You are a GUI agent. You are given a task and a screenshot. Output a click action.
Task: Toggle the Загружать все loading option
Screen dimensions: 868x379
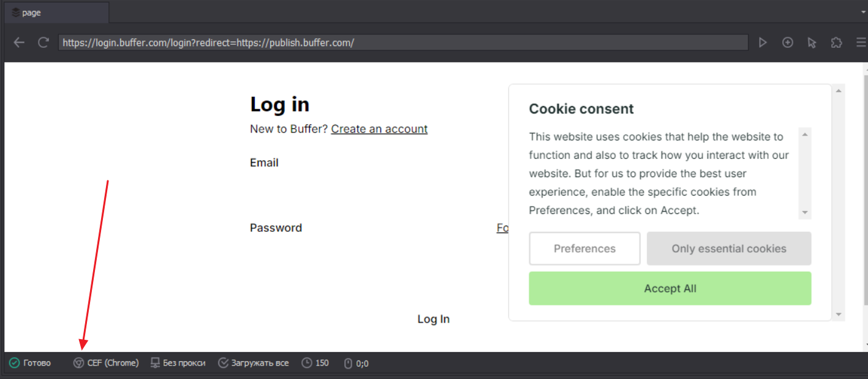(x=254, y=363)
